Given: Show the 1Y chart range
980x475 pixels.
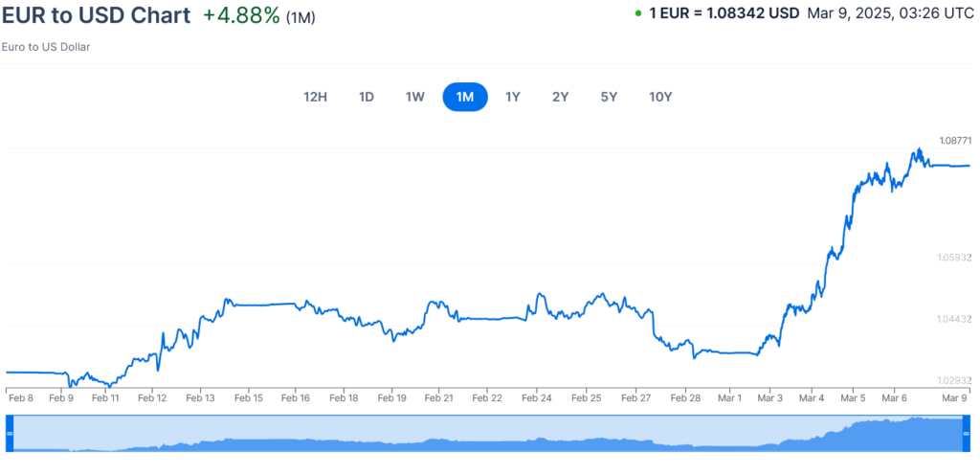Looking at the screenshot, I should [x=513, y=97].
